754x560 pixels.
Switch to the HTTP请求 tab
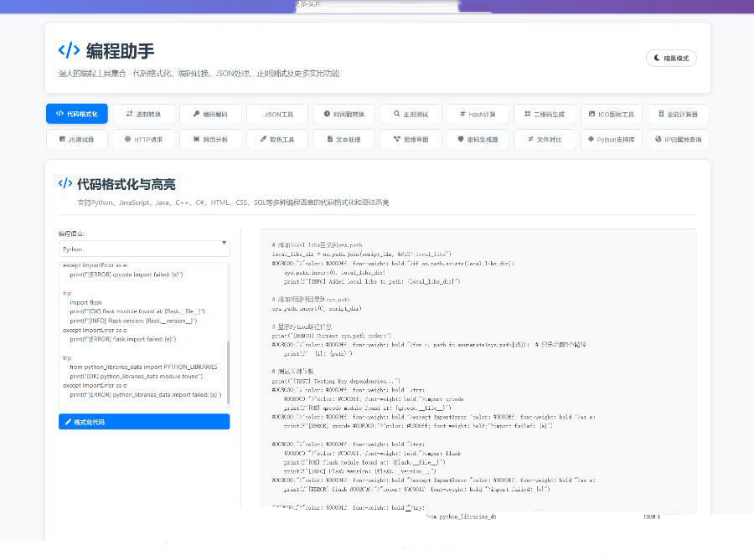click(142, 140)
